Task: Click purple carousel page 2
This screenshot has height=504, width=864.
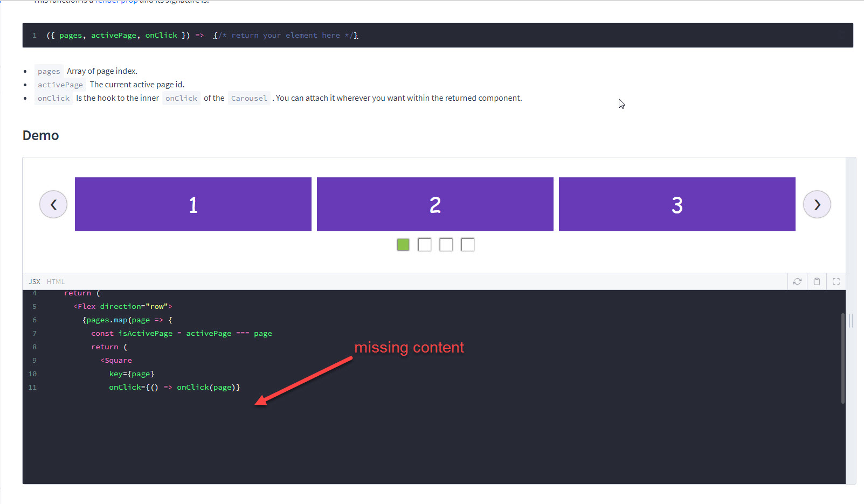Action: (x=434, y=204)
